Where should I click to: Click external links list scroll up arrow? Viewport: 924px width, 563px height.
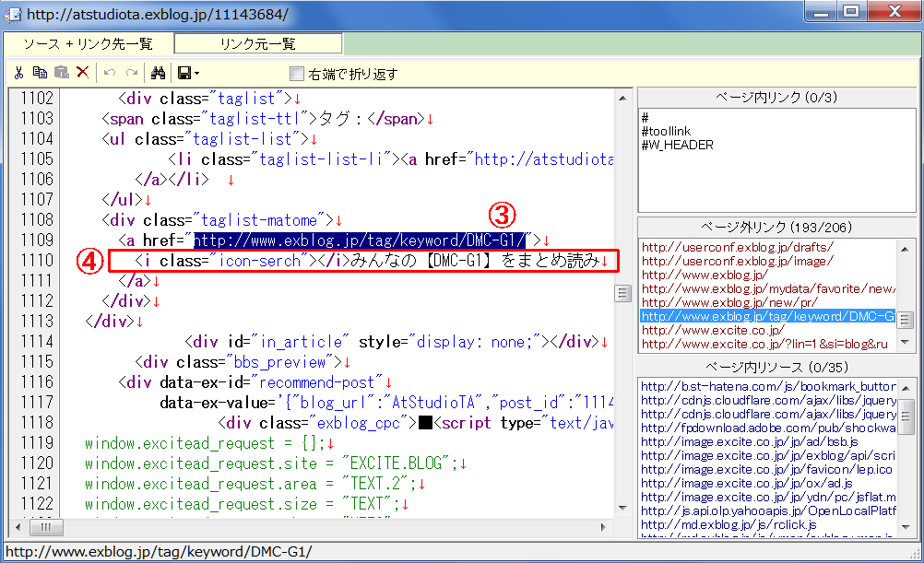click(x=906, y=249)
